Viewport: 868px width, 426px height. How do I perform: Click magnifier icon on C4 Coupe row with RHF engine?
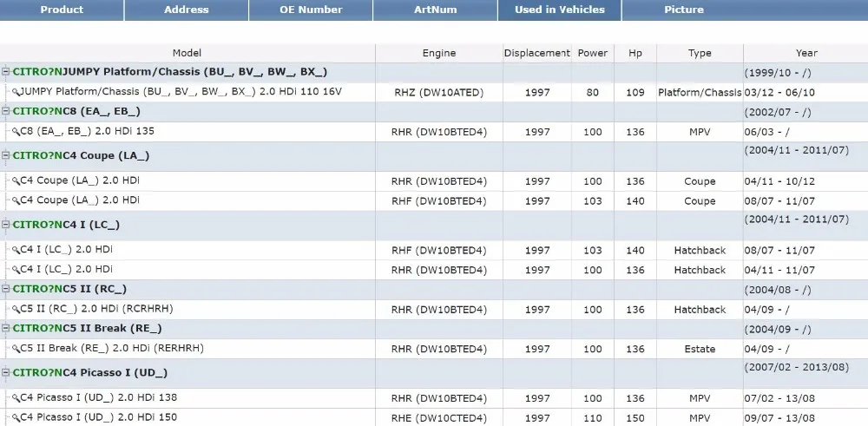[x=16, y=200]
